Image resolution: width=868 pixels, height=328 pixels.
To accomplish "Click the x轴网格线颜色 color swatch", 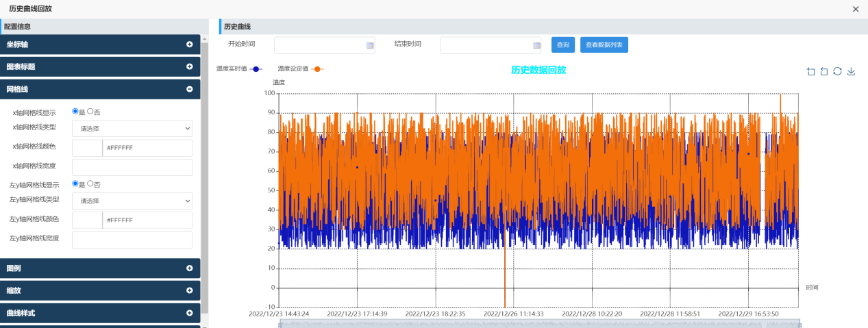I will click(87, 148).
